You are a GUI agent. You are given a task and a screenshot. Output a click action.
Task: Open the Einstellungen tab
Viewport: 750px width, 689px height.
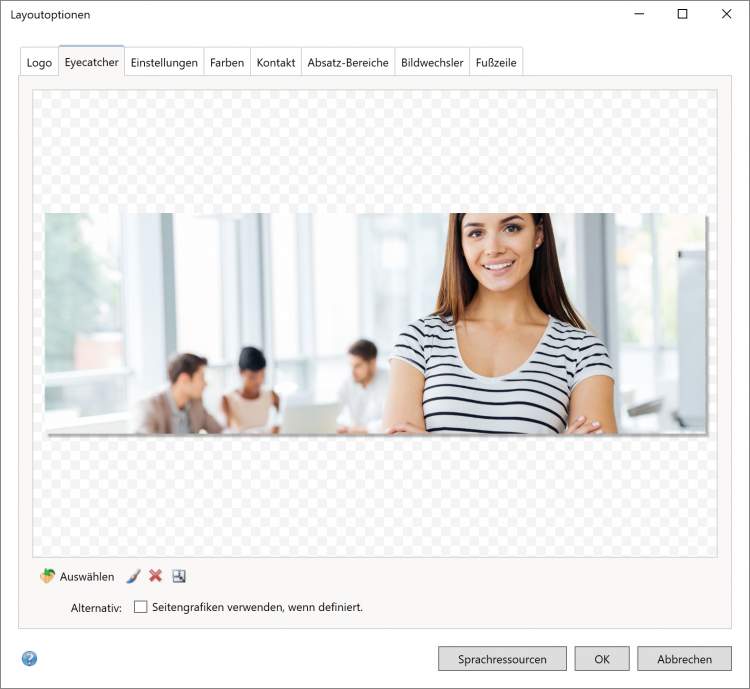[164, 62]
